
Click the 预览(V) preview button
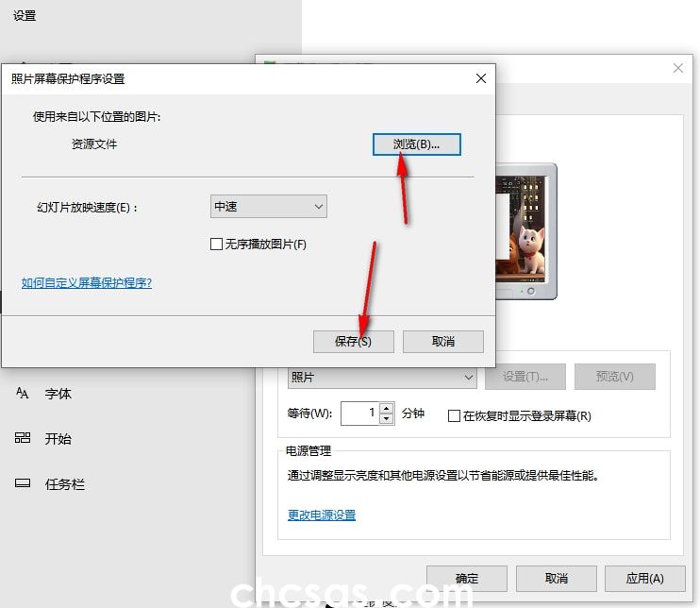(615, 377)
